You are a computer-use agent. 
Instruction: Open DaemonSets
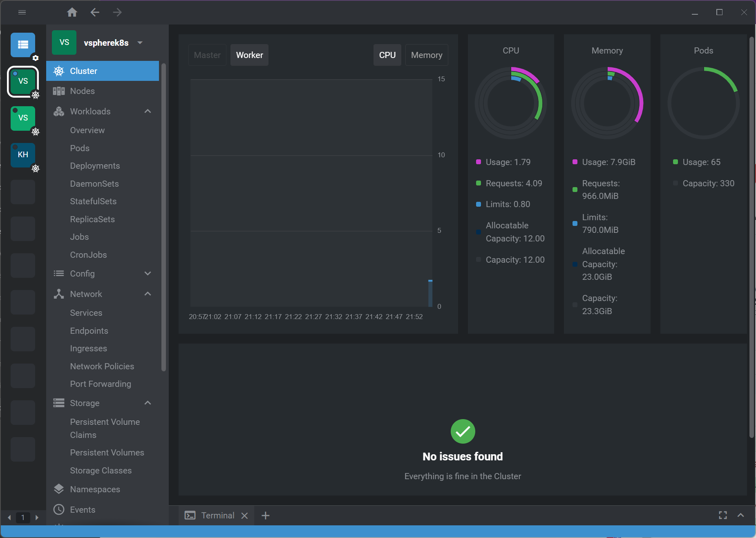pyautogui.click(x=94, y=184)
